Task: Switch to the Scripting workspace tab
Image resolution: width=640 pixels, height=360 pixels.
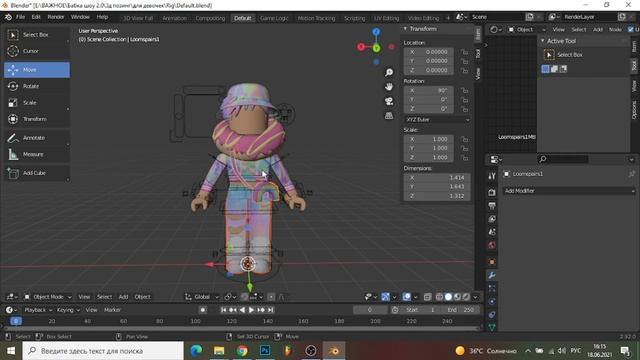Action: coord(354,18)
